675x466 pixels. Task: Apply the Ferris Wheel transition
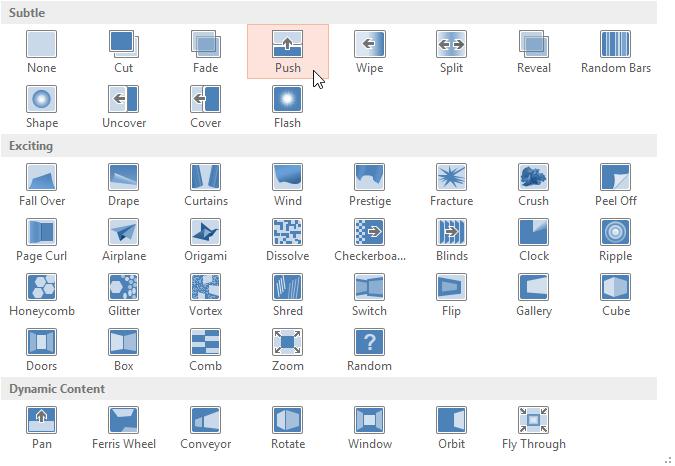124,428
